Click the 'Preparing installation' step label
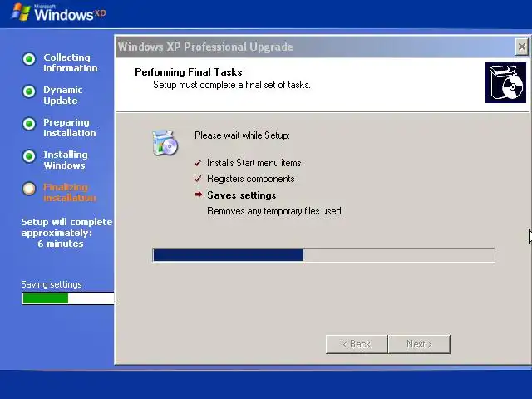This screenshot has height=399, width=532. 70,127
